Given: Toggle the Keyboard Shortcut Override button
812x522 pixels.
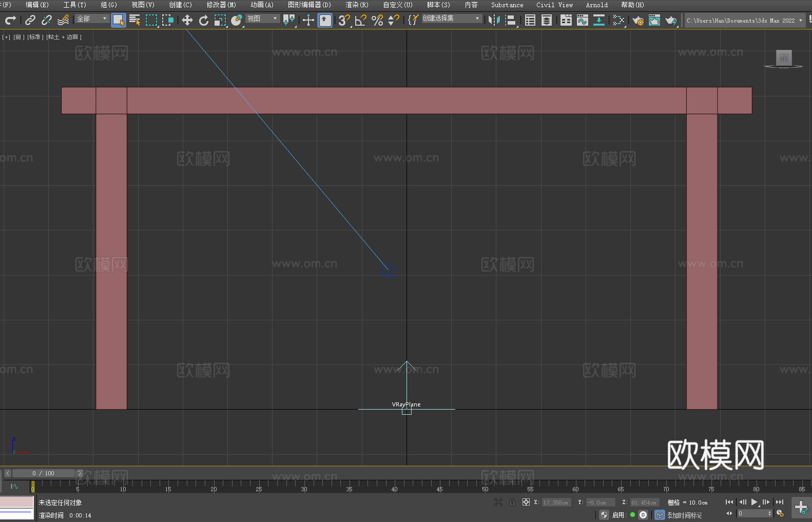Looking at the screenshot, I should tap(325, 20).
